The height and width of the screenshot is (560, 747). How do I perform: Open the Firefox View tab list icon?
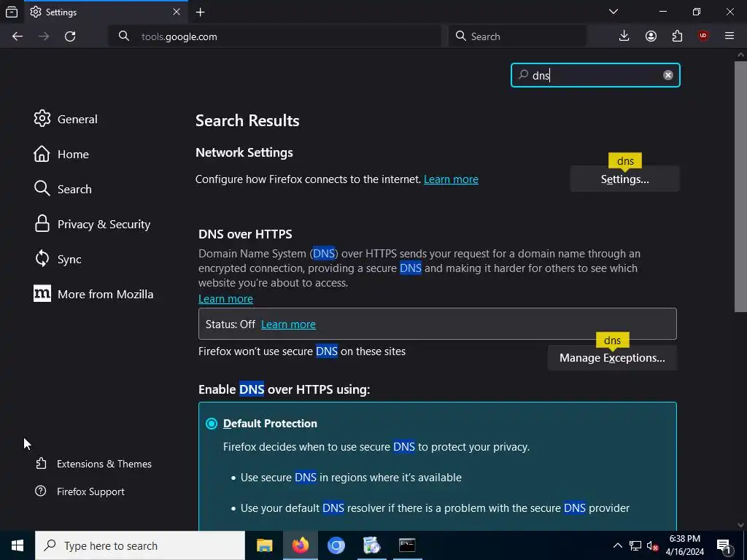[12, 12]
